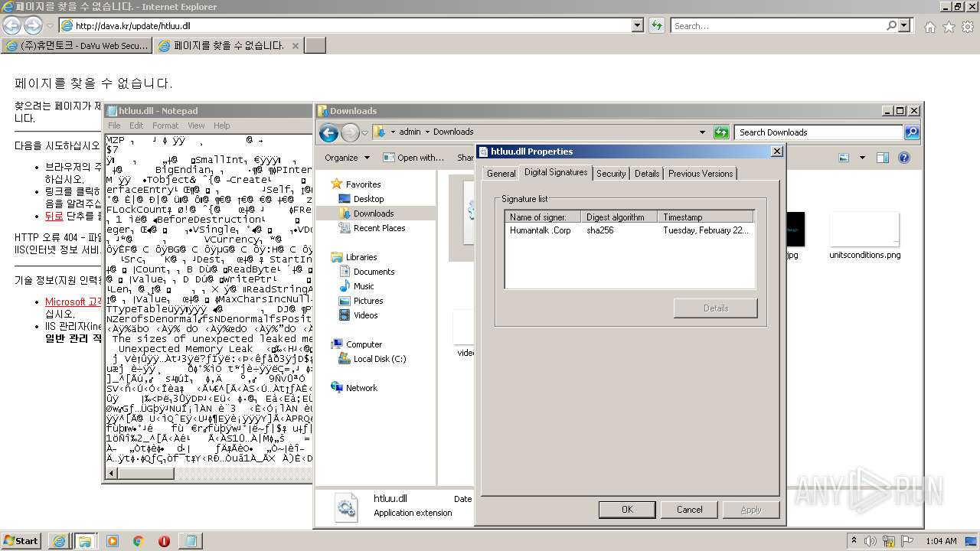The height and width of the screenshot is (551, 980).
Task: Focus the Search Downloads field
Action: (x=818, y=132)
